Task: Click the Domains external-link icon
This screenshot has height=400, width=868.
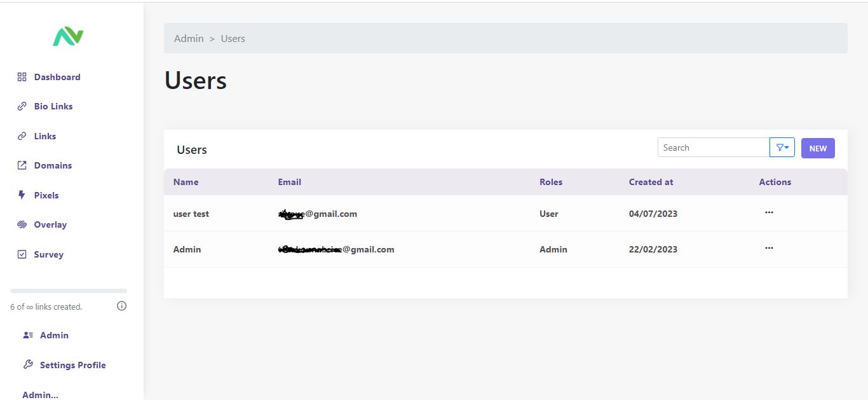Action: [22, 165]
